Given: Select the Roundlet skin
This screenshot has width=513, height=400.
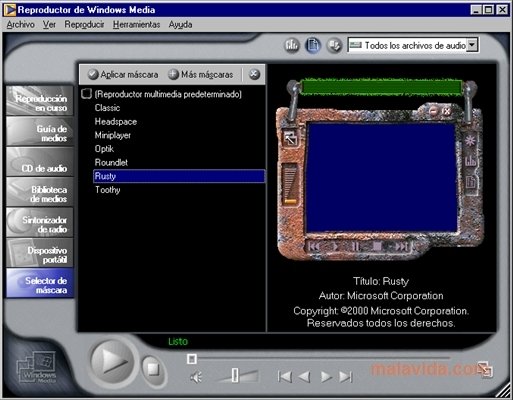Looking at the screenshot, I should (111, 162).
